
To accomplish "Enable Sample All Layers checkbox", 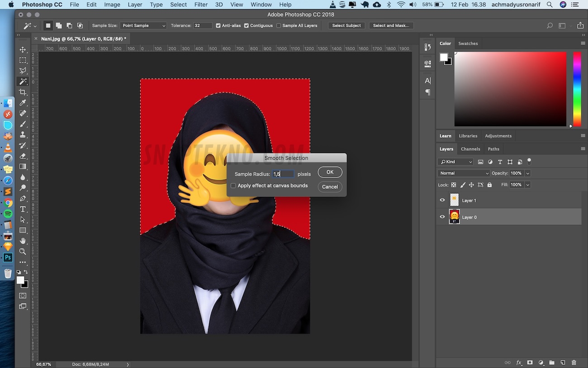I will [279, 26].
